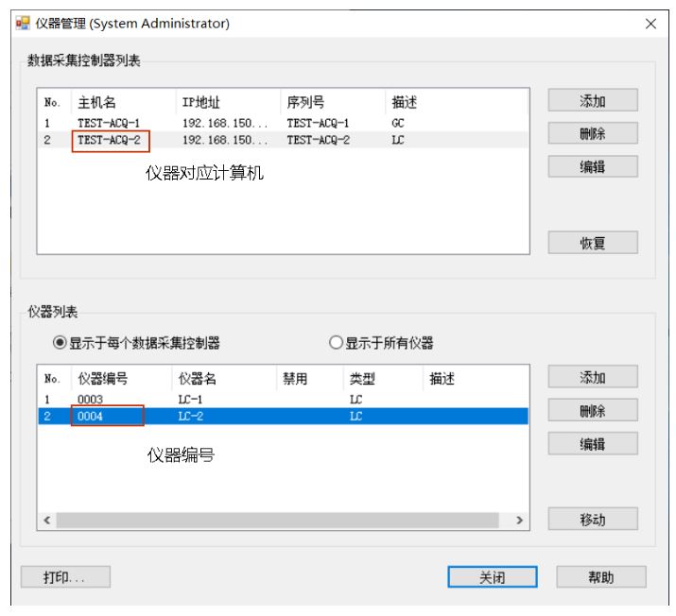Open 帮助 for instrument management
Image resolution: width=676 pixels, height=616 pixels.
(x=600, y=577)
